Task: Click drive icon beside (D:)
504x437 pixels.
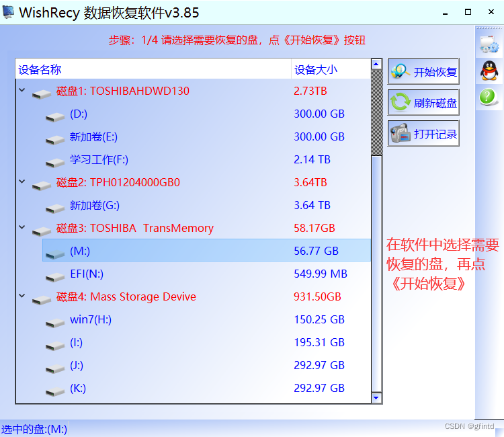Action: click(x=55, y=117)
